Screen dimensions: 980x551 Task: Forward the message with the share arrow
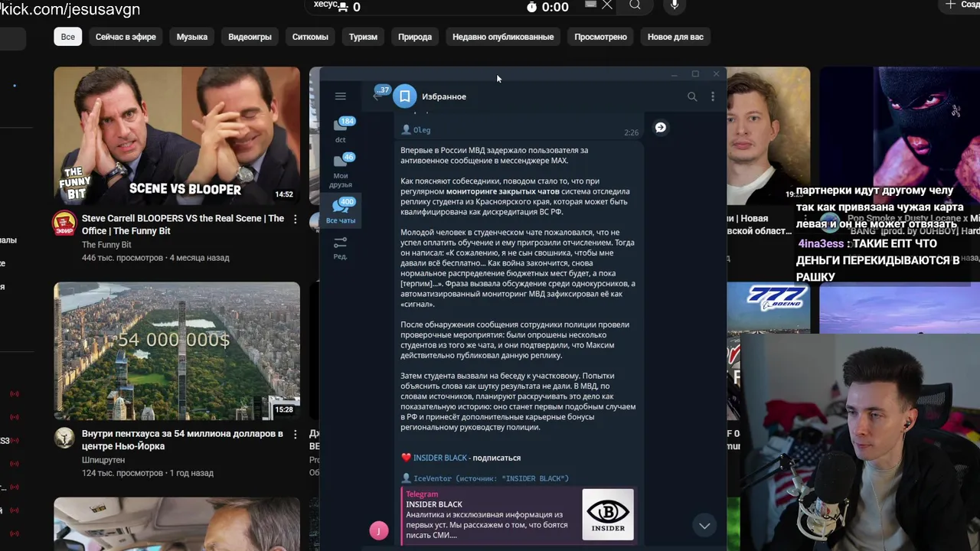661,128
